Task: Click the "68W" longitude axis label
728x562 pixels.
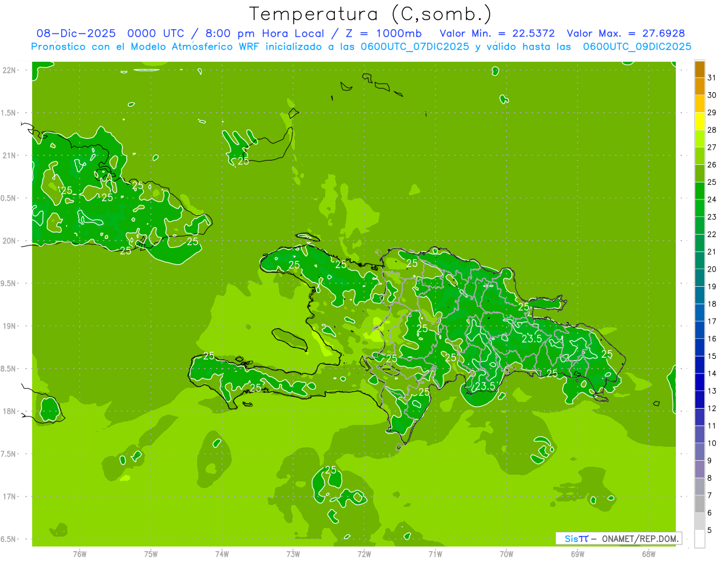Action: pos(648,554)
